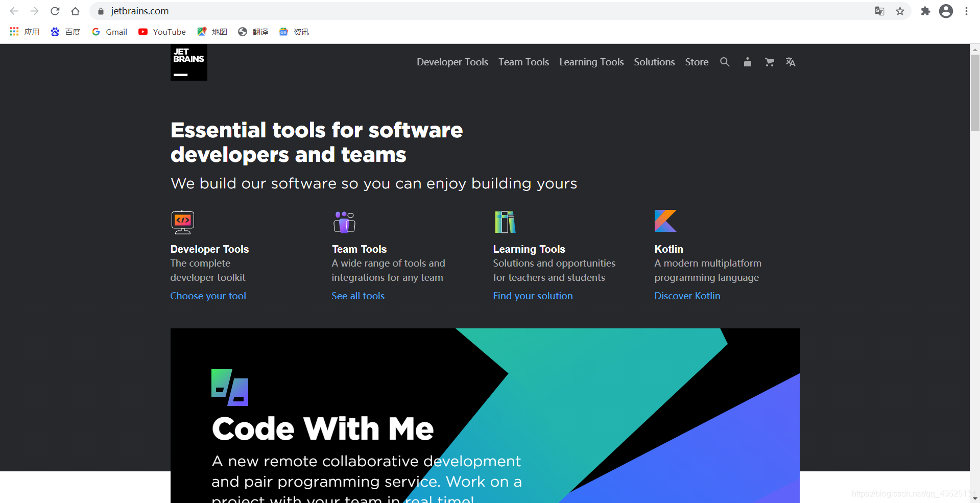
Task: Open the Learning Tools nav menu
Action: pos(591,62)
